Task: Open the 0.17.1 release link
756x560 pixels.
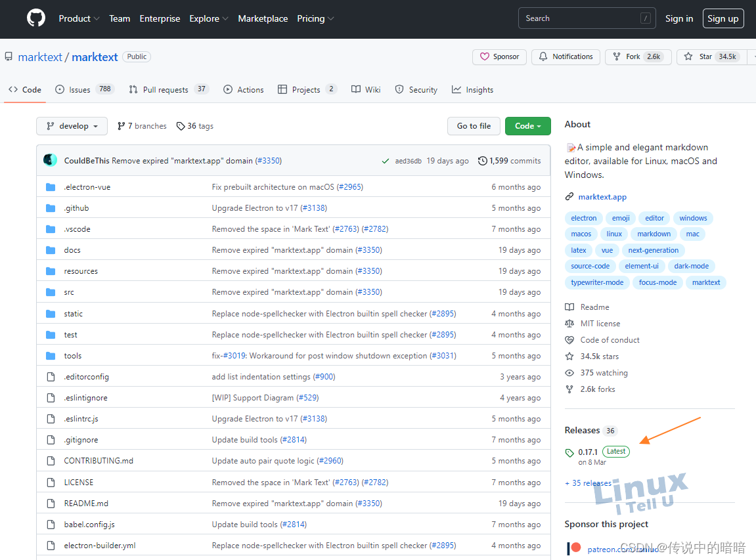Action: (x=588, y=452)
